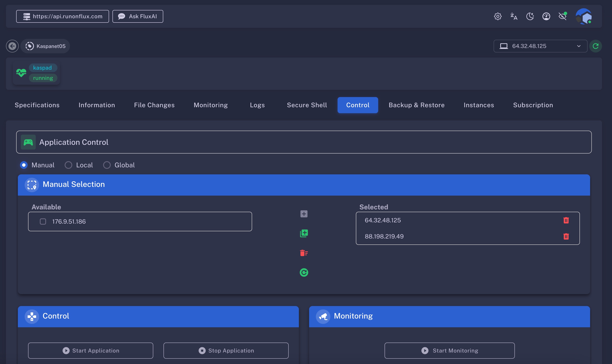Image resolution: width=612 pixels, height=364 pixels.
Task: Remove all using red trash list icon
Action: pyautogui.click(x=304, y=253)
